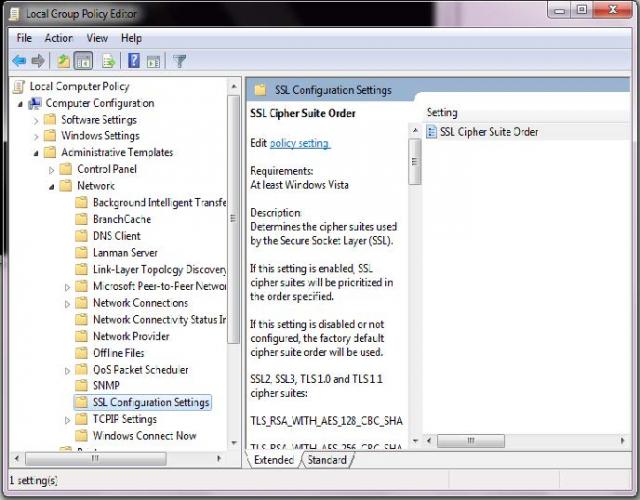The width and height of the screenshot is (640, 500).
Task: Click the 'policy setting' edit link
Action: click(x=299, y=144)
